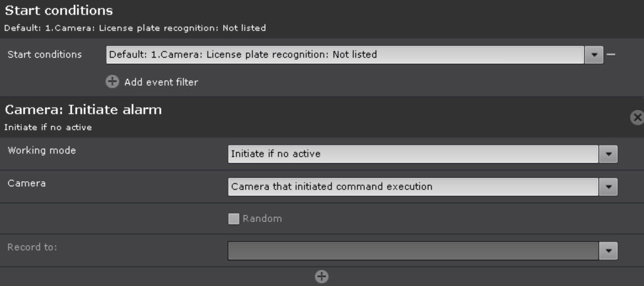Open Start conditions dropdown arrow
This screenshot has height=286, width=644.
pos(594,54)
